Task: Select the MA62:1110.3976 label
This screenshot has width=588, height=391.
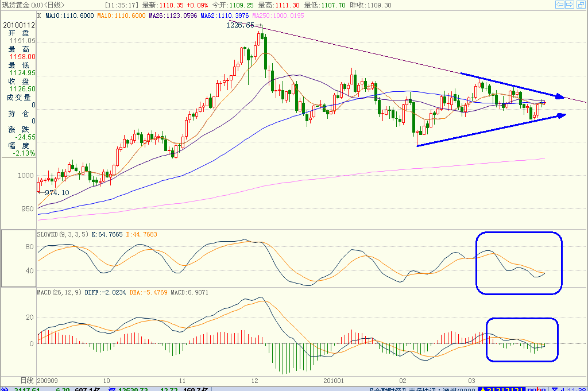Action: pyautogui.click(x=225, y=16)
